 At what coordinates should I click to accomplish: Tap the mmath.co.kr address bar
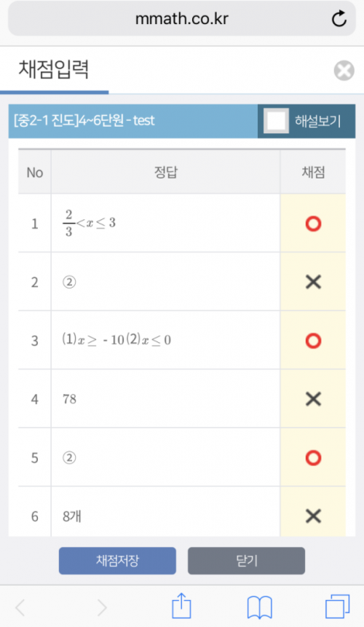(x=182, y=18)
